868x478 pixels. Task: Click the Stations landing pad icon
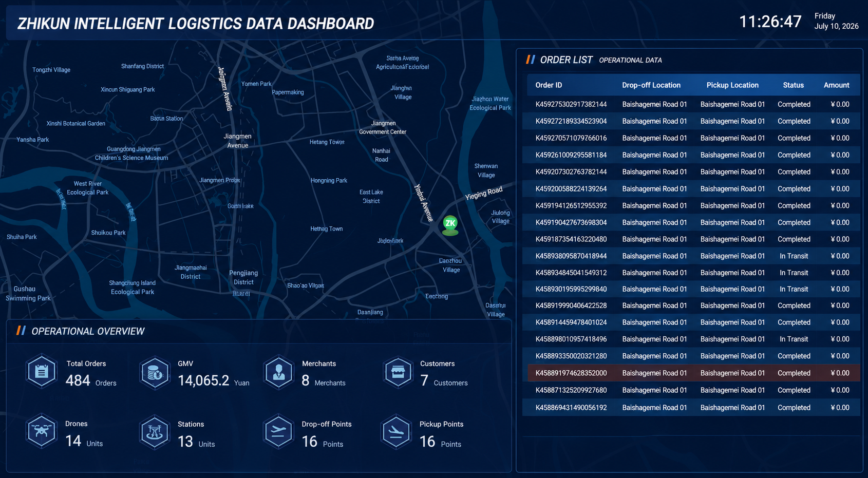[x=154, y=432]
